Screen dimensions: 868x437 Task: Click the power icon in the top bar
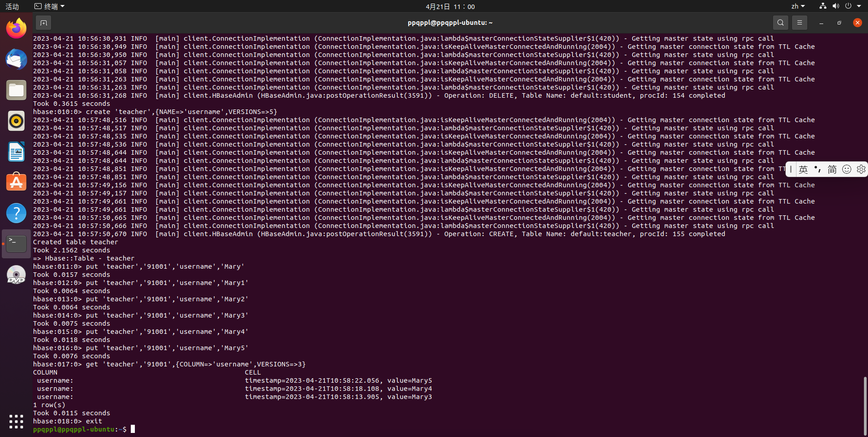pyautogui.click(x=848, y=6)
